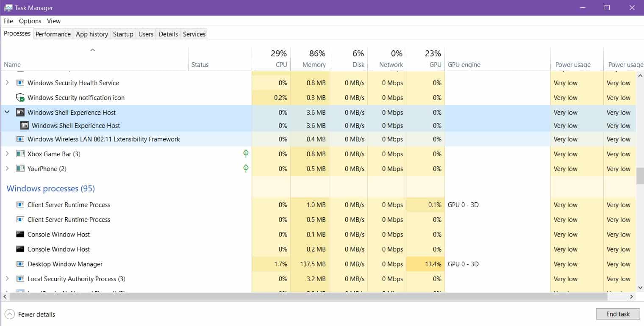Click the vertical scrollbar up arrow
The height and width of the screenshot is (326, 644).
pos(640,75)
